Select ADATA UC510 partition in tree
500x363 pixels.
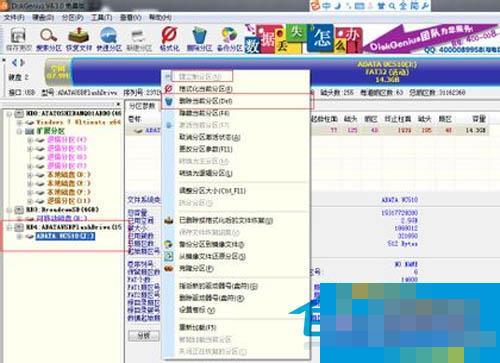(65, 236)
